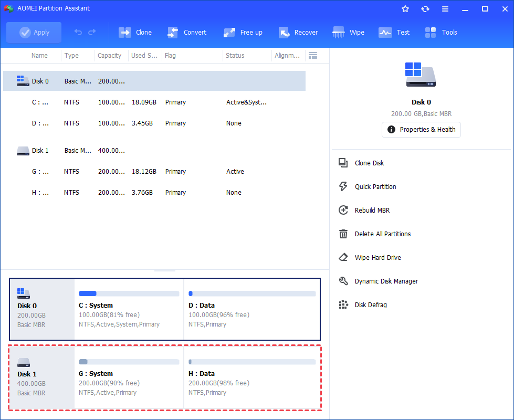The height and width of the screenshot is (420, 514).
Task: Click the Status column header
Action: click(x=235, y=56)
